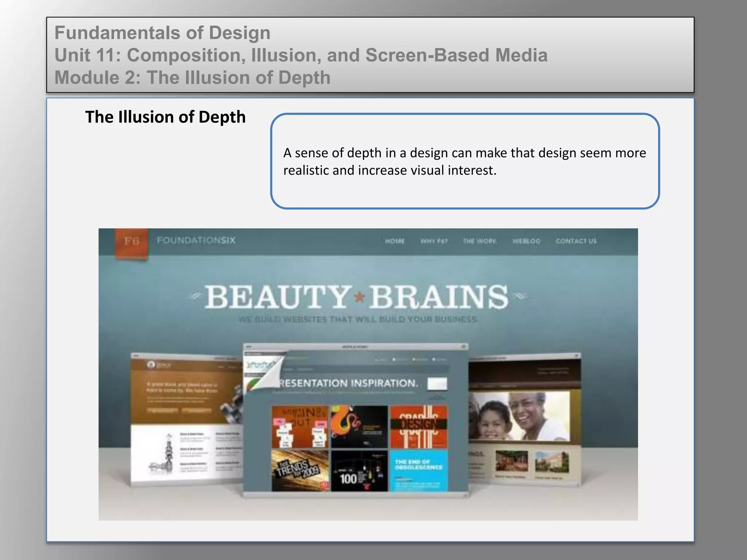Click the rounded text box about sense of depth
This screenshot has height=560, width=747.
[465, 161]
